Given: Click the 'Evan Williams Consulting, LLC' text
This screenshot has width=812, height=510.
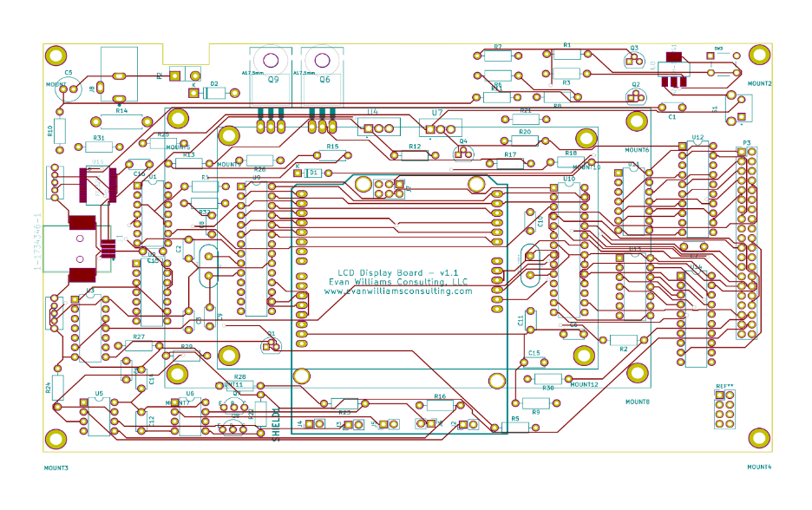Looking at the screenshot, I should (398, 282).
